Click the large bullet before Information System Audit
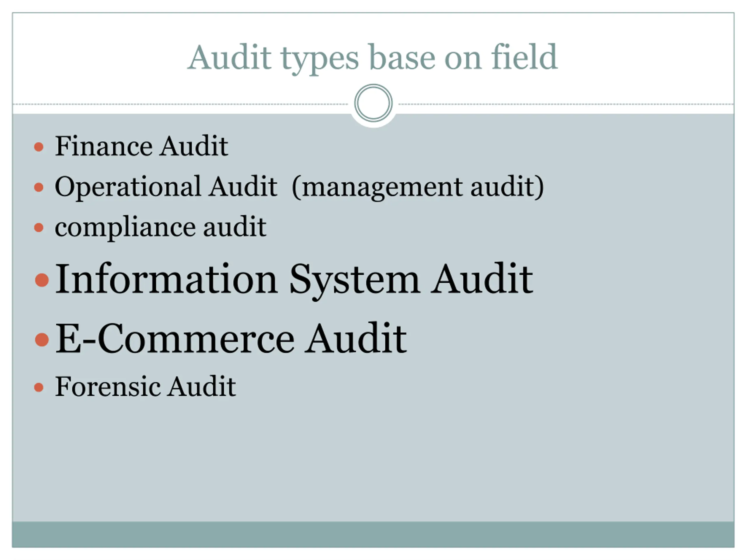This screenshot has height=560, width=747. [42, 280]
